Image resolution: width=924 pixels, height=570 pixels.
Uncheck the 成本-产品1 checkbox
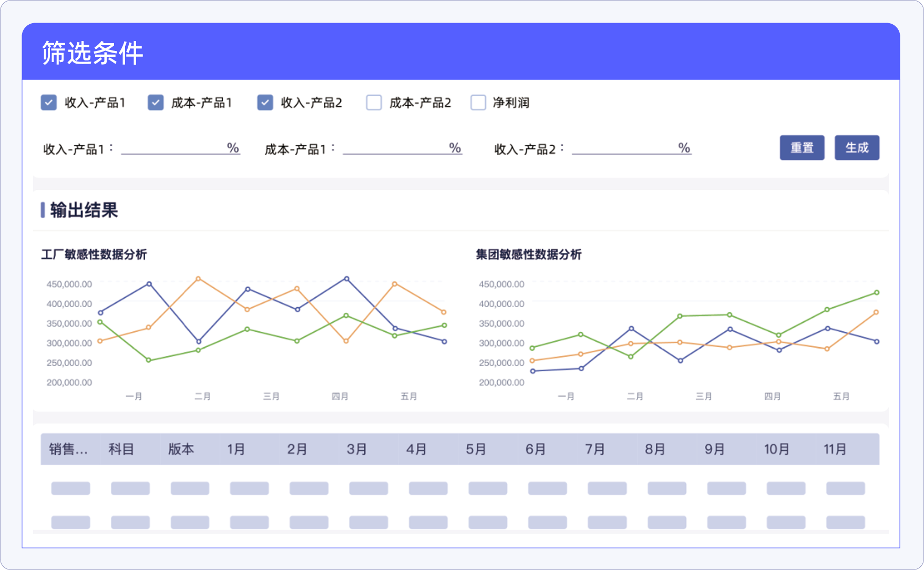(x=156, y=103)
